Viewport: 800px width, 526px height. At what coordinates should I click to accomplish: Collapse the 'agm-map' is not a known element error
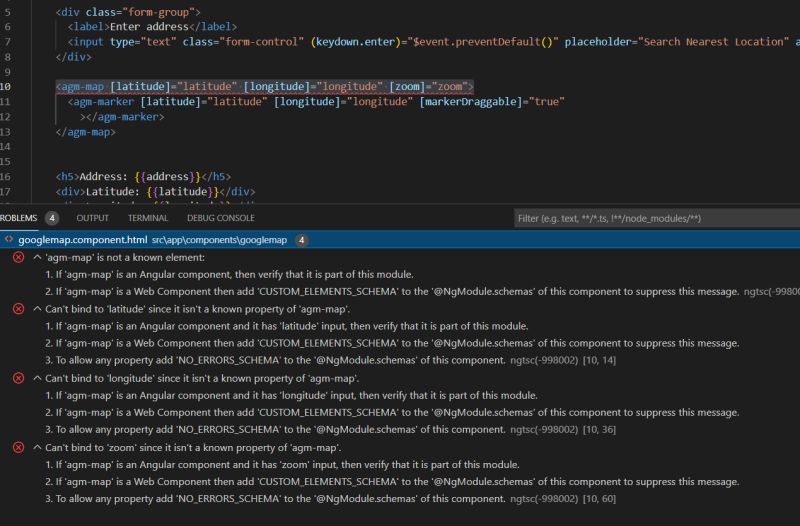coord(37,257)
